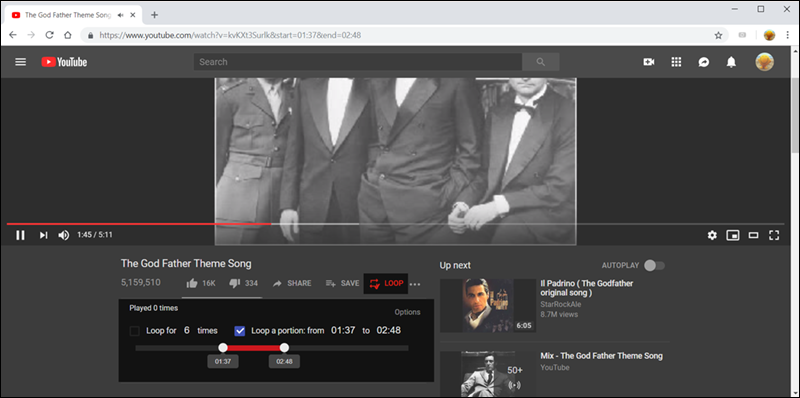
Task: Click the 01:37 slider label
Action: (x=223, y=361)
